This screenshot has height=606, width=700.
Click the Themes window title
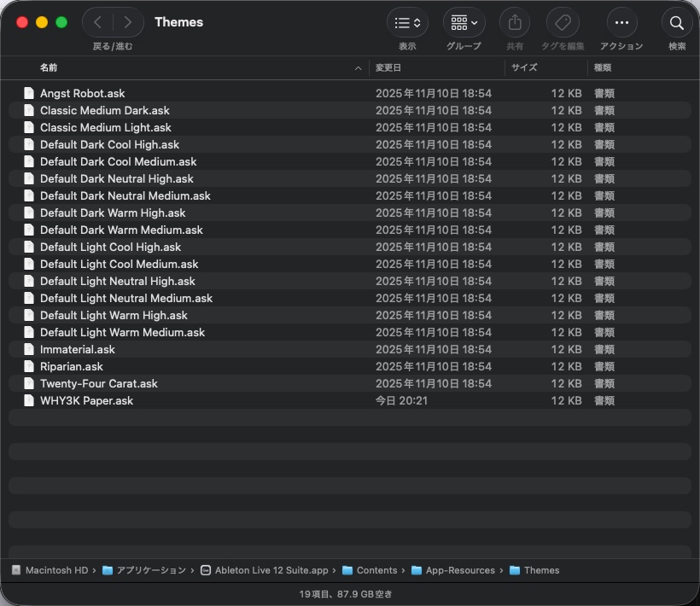tap(178, 22)
